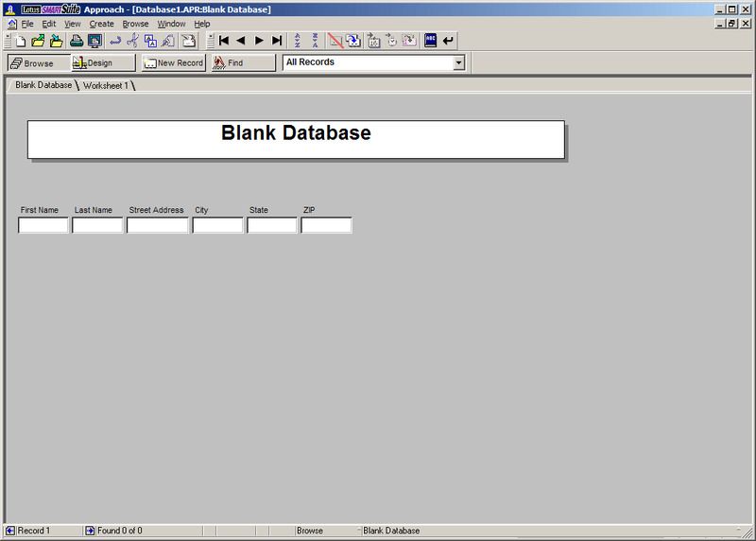Image resolution: width=756 pixels, height=541 pixels.
Task: Switch to Design mode
Action: point(102,62)
